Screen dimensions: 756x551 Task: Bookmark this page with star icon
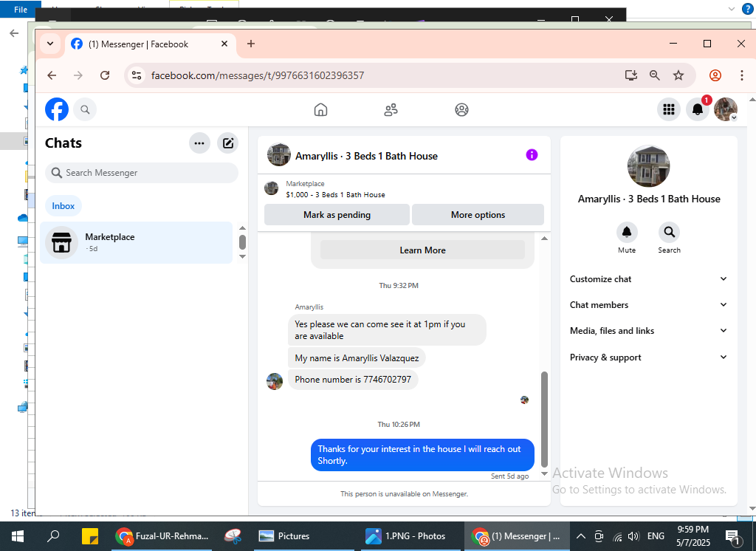coord(678,75)
